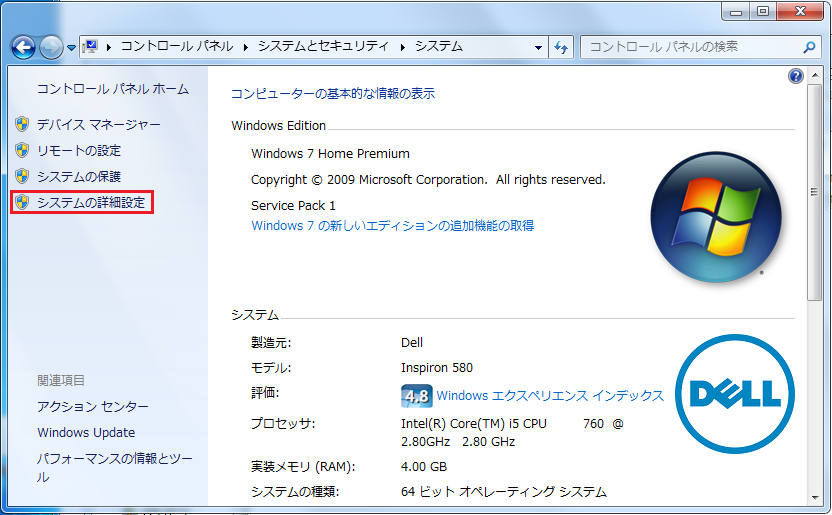This screenshot has height=515, width=832.
Task: Open Windows エクスペリエンス インデックス link
Action: tap(550, 396)
